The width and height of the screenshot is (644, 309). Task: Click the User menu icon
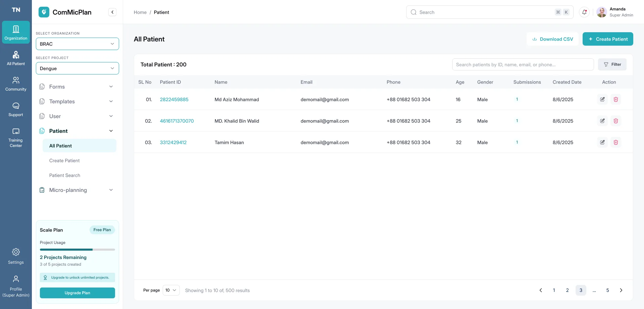click(x=42, y=116)
